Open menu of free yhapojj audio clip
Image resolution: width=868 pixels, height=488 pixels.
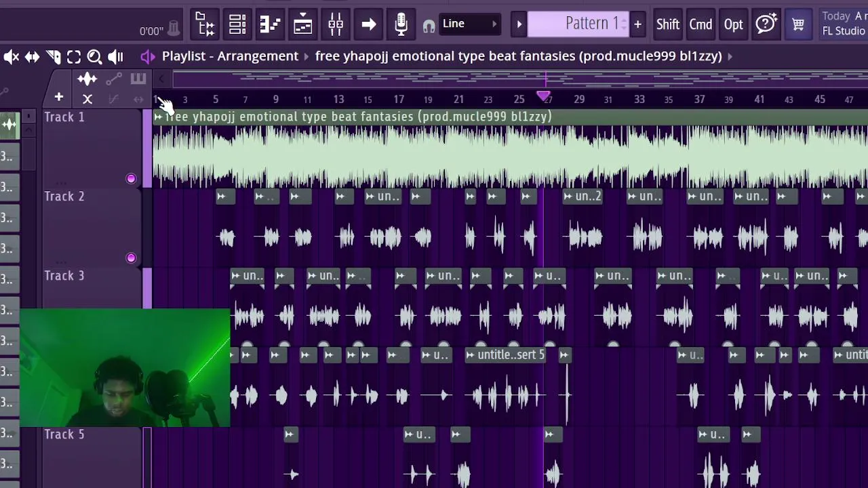click(159, 117)
